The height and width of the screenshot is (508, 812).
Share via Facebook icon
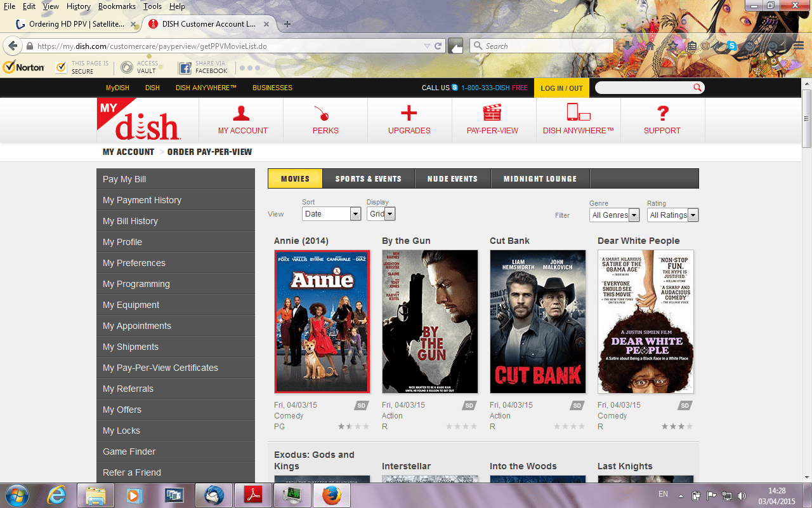point(185,68)
